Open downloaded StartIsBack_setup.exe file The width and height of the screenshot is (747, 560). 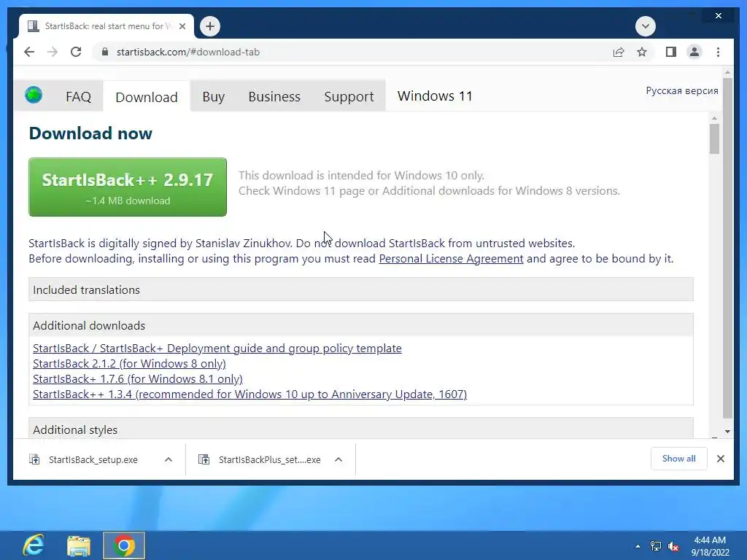coord(93,459)
